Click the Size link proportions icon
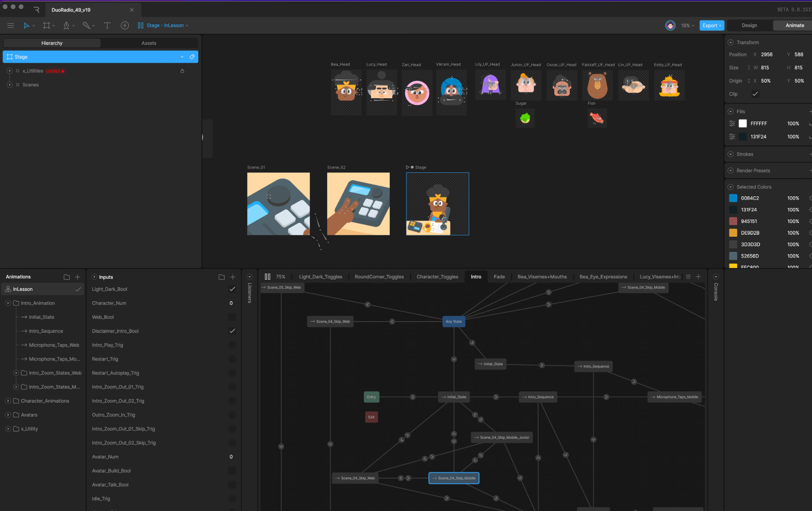 pyautogui.click(x=749, y=68)
